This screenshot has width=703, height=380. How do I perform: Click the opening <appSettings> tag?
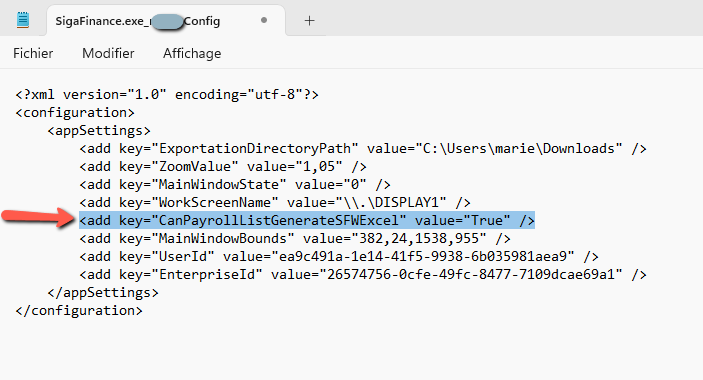99,130
